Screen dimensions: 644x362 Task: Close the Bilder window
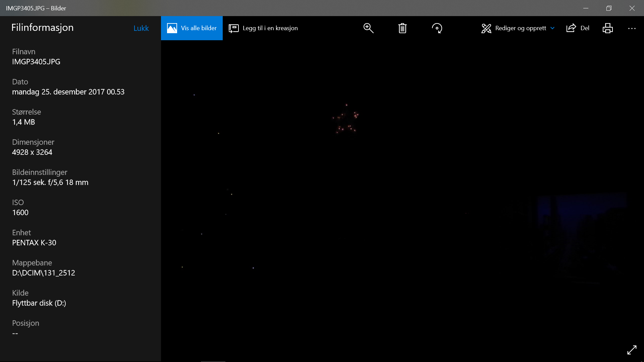(x=632, y=8)
